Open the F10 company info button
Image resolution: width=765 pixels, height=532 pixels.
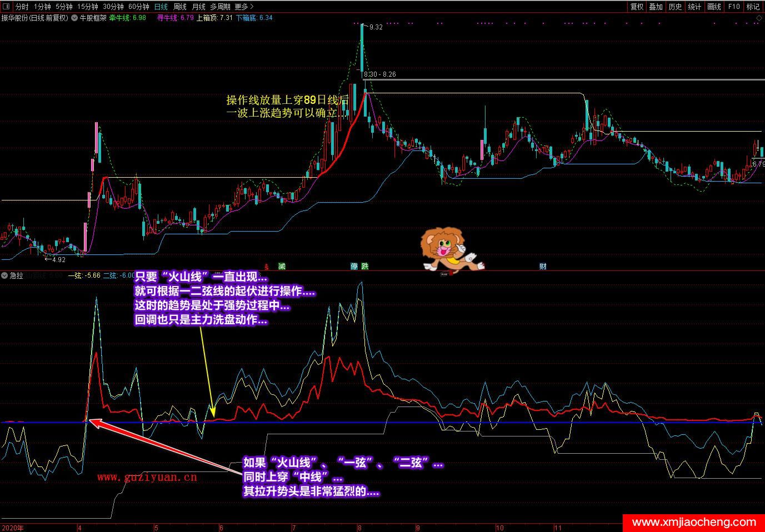[x=734, y=7]
